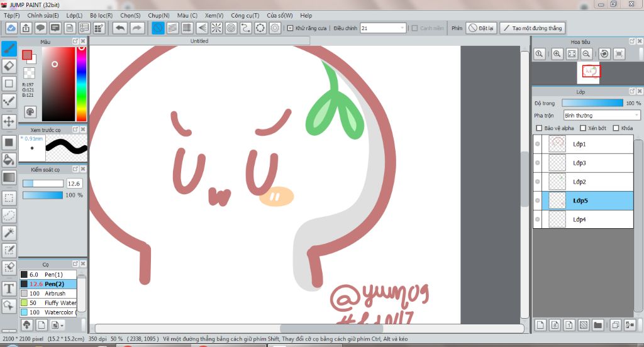The height and width of the screenshot is (347, 644).
Task: Toggle visibility of layer Lớp2
Action: [538, 182]
